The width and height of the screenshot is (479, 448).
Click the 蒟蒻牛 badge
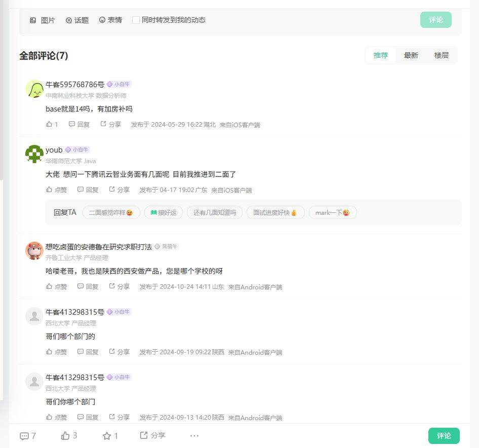point(167,246)
